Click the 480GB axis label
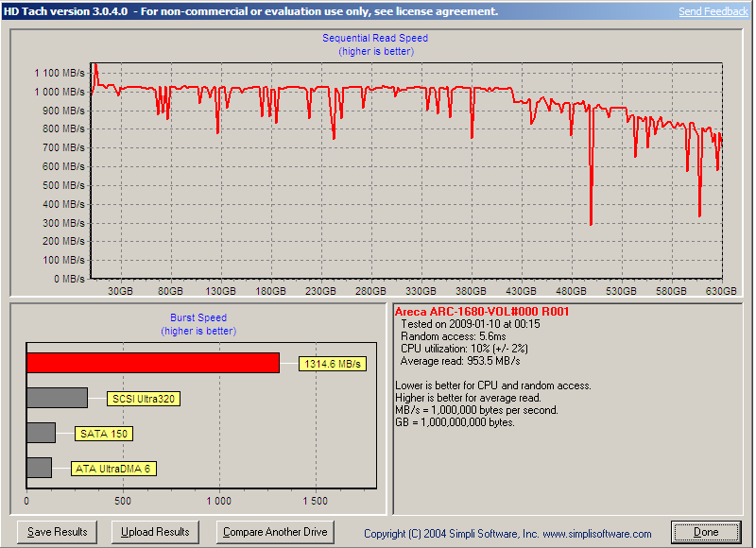 (571, 291)
